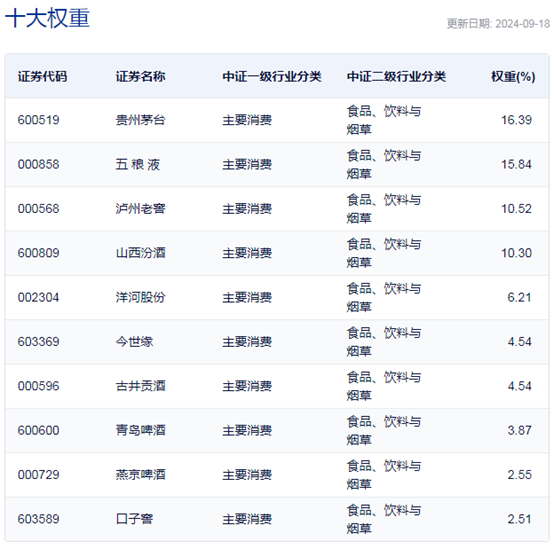This screenshot has width=554, height=549.
Task: Click stock code 603589
Action: click(39, 519)
